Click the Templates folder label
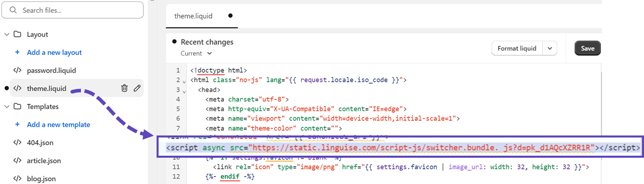The width and height of the screenshot is (644, 184). point(43,107)
